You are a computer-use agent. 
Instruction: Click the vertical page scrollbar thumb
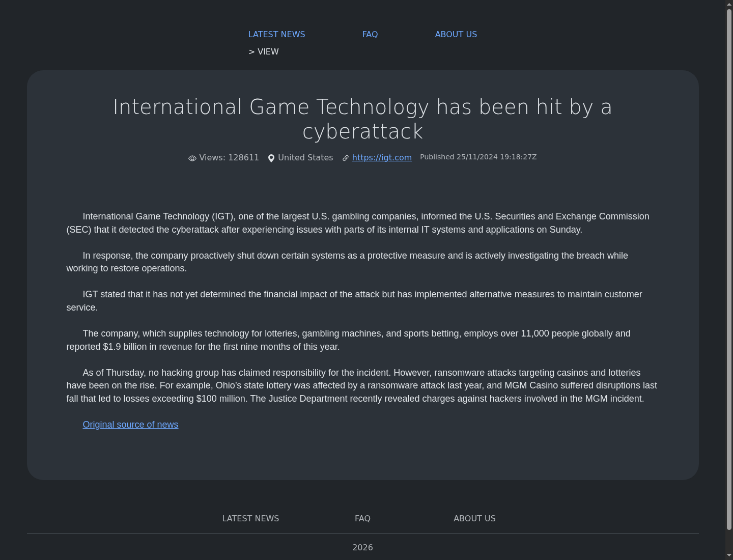(x=729, y=269)
